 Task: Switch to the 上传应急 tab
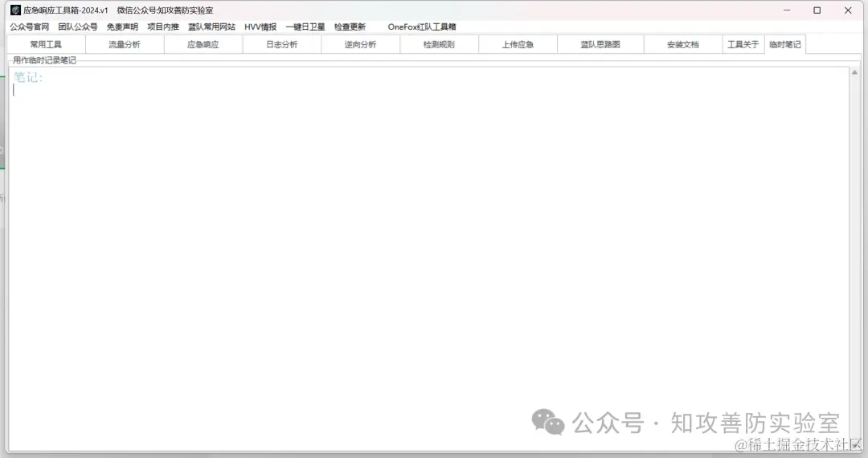[x=518, y=44]
